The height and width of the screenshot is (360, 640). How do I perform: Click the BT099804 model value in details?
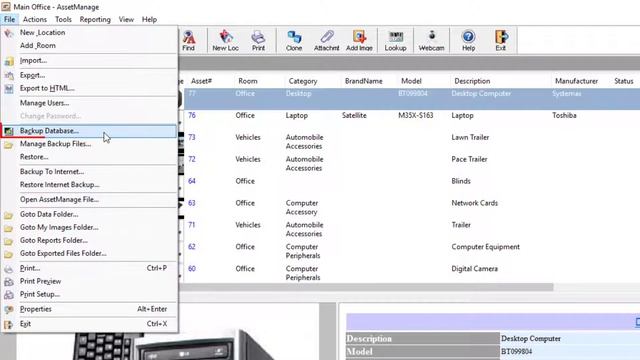coord(516,351)
